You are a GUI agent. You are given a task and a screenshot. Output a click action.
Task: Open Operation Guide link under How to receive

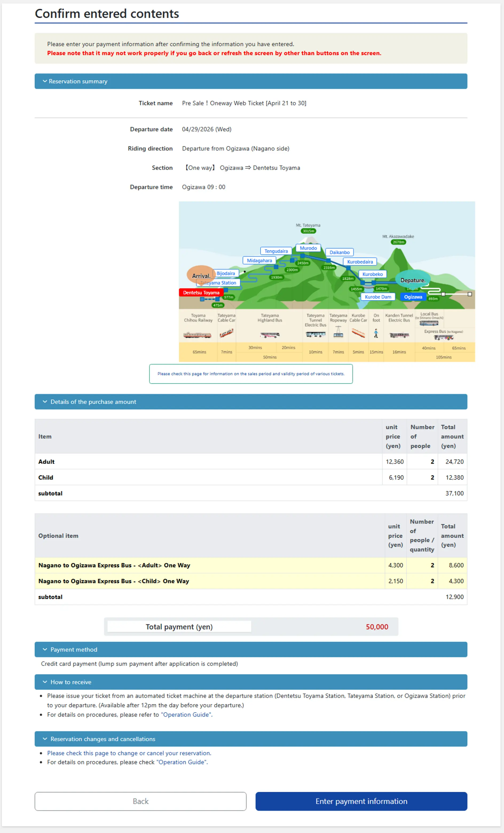click(187, 715)
